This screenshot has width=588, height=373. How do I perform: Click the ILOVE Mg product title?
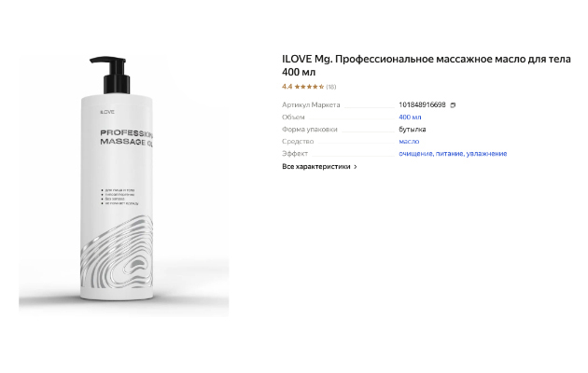click(x=427, y=65)
